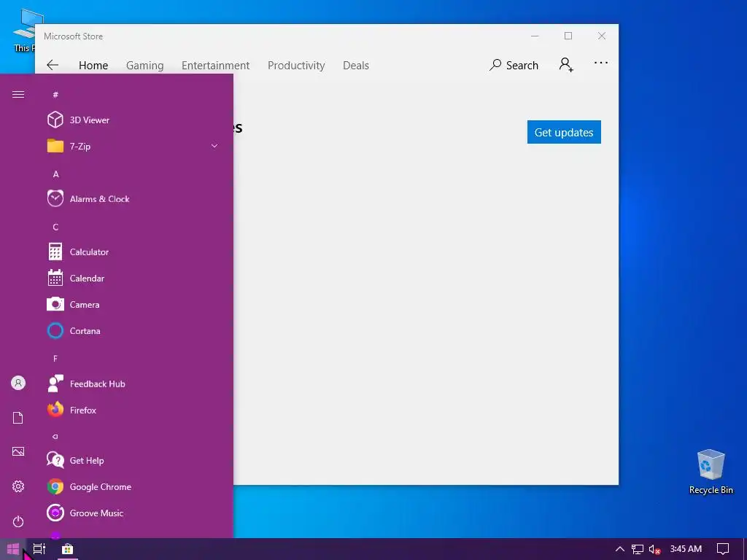Maximize the Microsoft Store window
This screenshot has height=560, width=747.
[x=568, y=36]
